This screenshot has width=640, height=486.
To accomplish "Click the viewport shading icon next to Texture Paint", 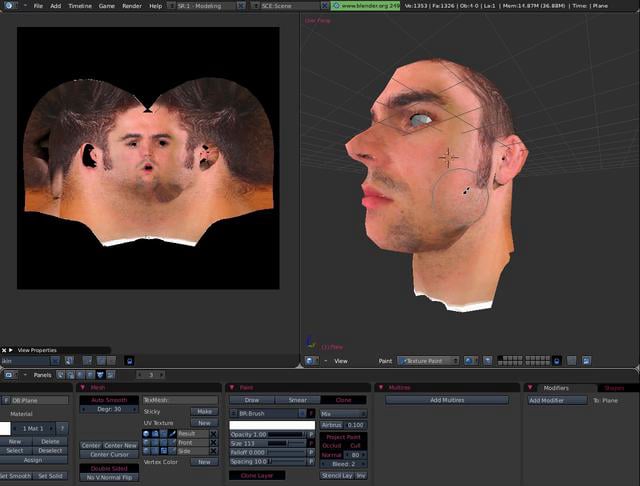I will coord(469,361).
